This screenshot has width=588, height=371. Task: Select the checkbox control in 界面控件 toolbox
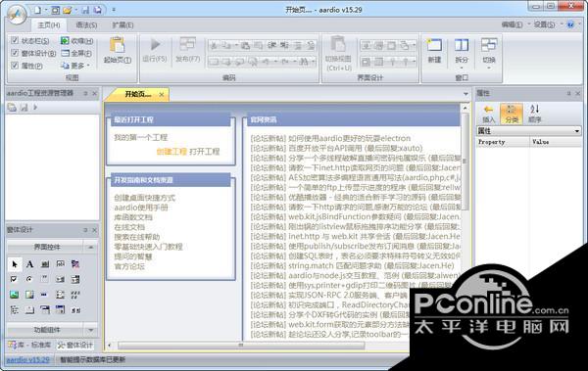click(15, 279)
